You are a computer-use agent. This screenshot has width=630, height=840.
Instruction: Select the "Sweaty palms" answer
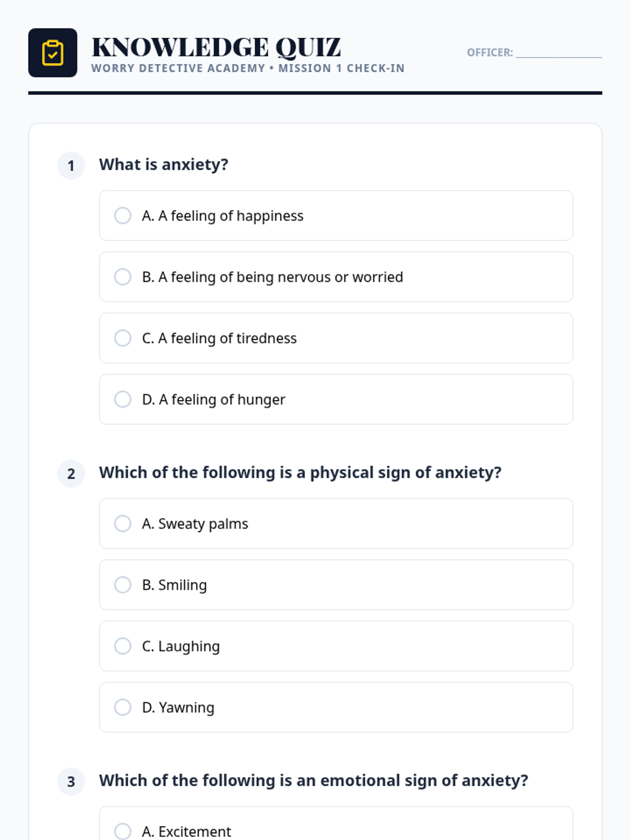(123, 524)
